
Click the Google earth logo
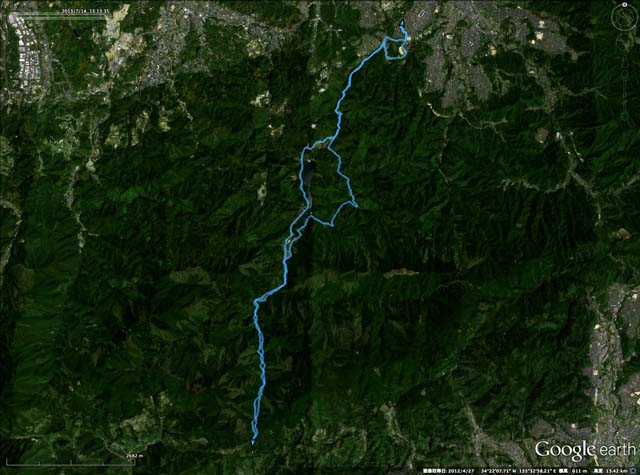tap(585, 450)
